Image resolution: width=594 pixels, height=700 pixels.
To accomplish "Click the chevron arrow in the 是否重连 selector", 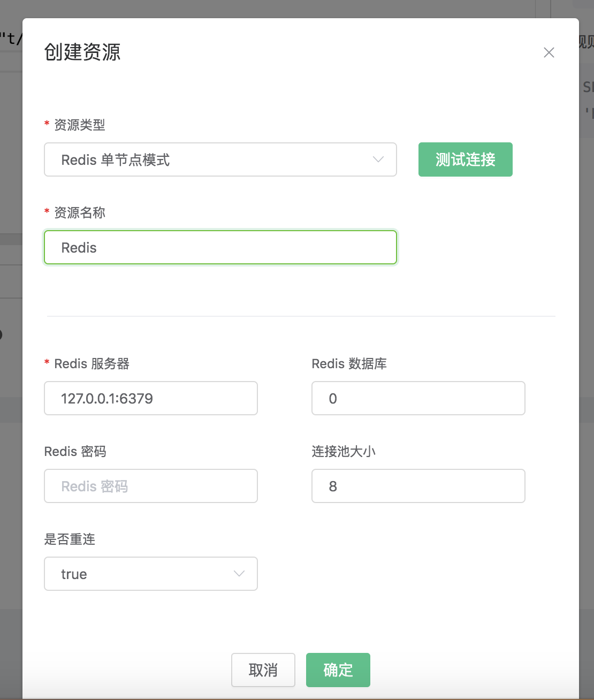I will [x=239, y=574].
